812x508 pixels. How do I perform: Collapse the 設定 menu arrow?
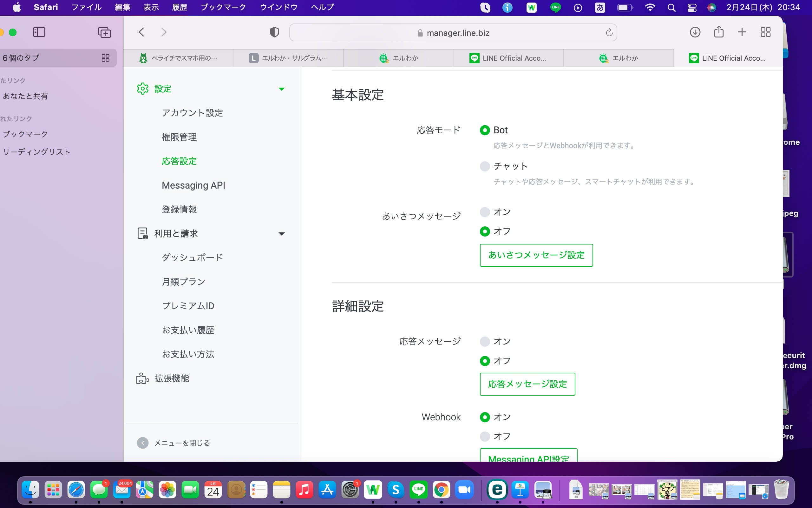coord(282,89)
